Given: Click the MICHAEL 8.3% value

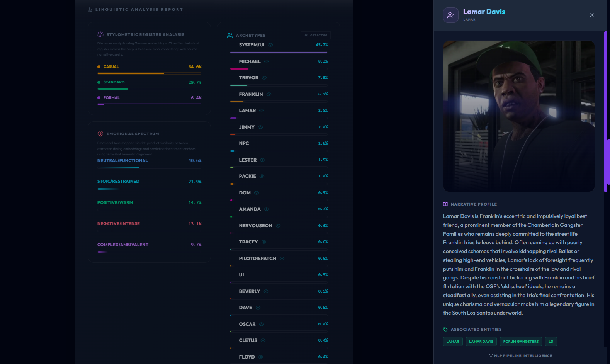Looking at the screenshot, I should click(x=323, y=61).
